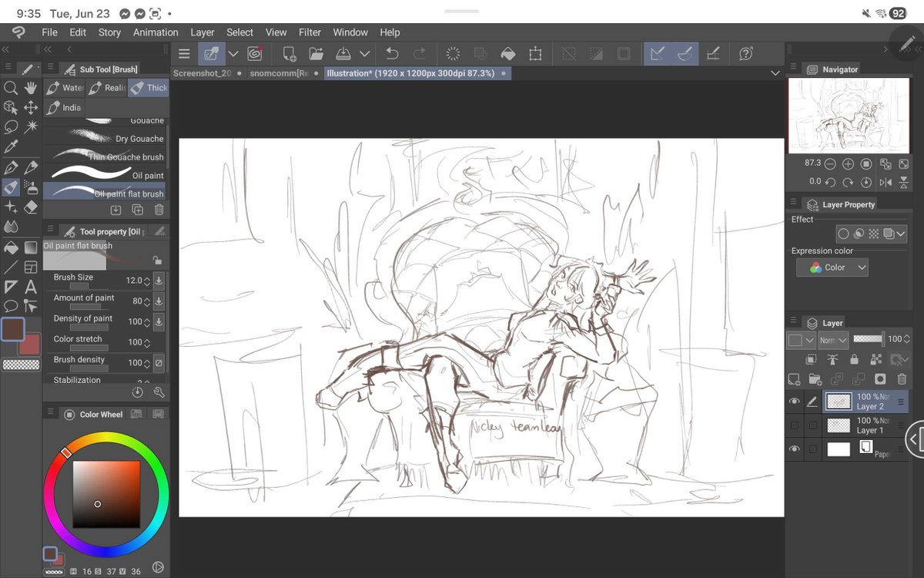Select the Pen tool
The image size is (924, 578).
click(x=11, y=167)
